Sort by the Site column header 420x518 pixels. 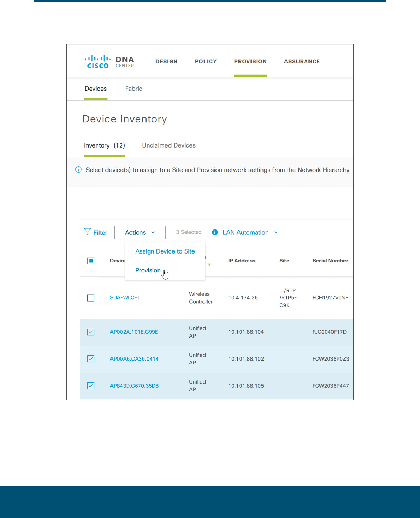(x=284, y=261)
